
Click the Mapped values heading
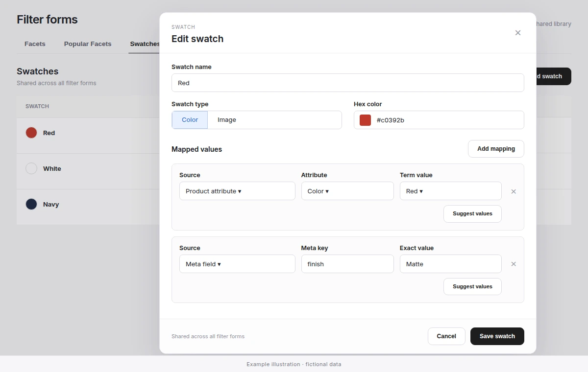pos(196,149)
